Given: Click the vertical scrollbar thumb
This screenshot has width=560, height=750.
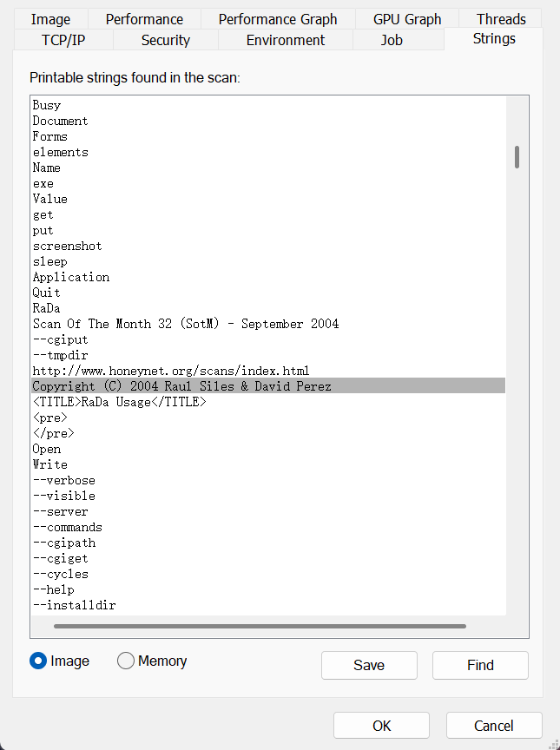Looking at the screenshot, I should (517, 157).
